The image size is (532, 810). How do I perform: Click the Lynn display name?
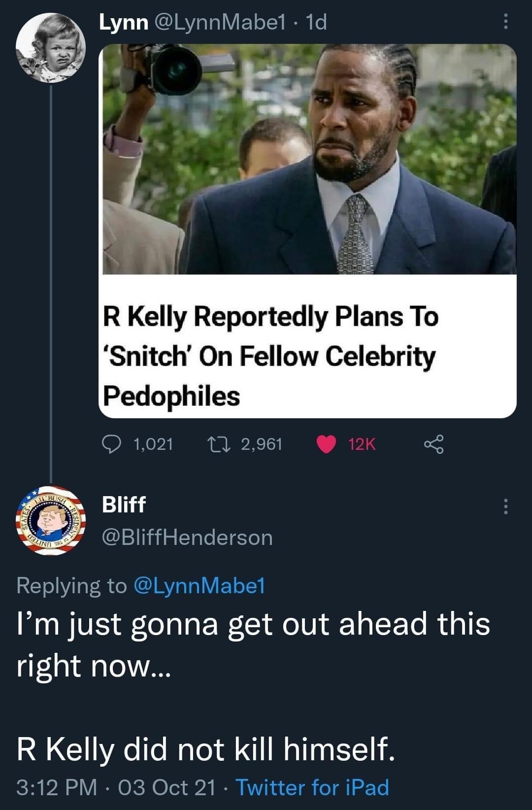pos(123,22)
